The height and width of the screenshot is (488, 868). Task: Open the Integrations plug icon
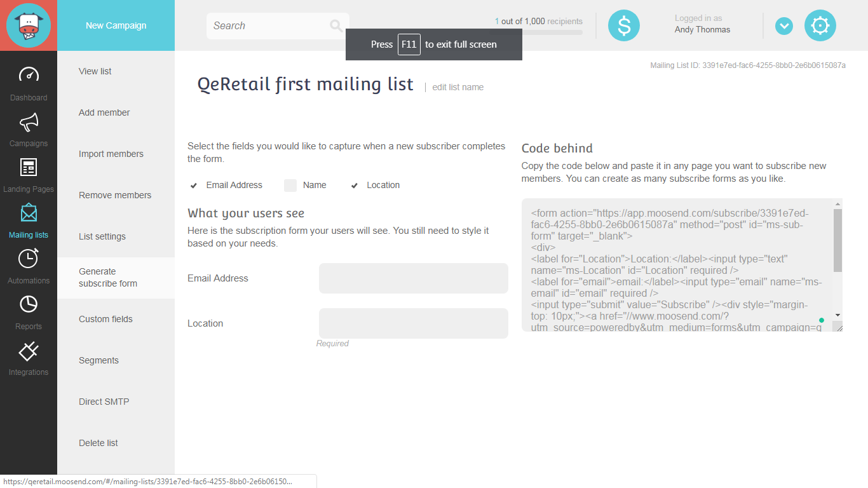click(x=29, y=350)
